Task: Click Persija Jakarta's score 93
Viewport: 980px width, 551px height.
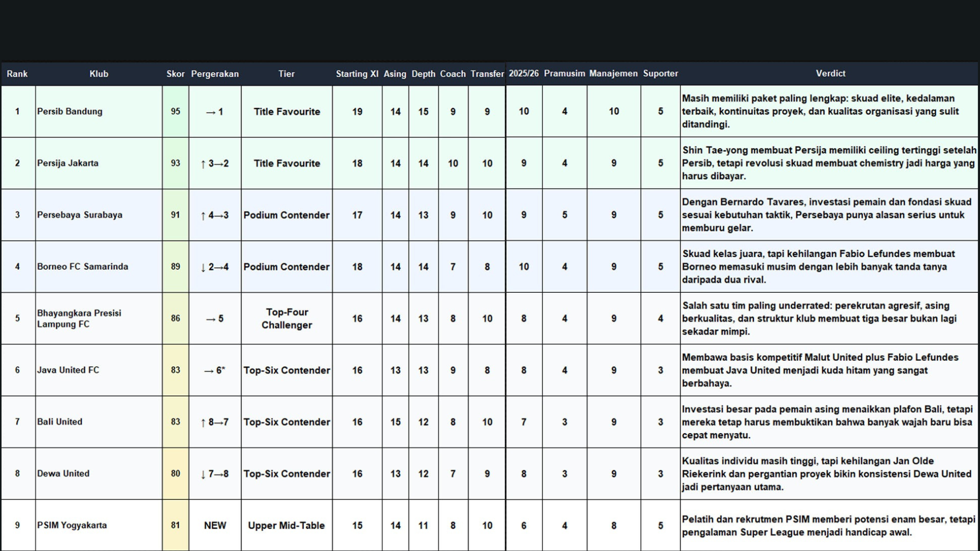Action: point(176,163)
